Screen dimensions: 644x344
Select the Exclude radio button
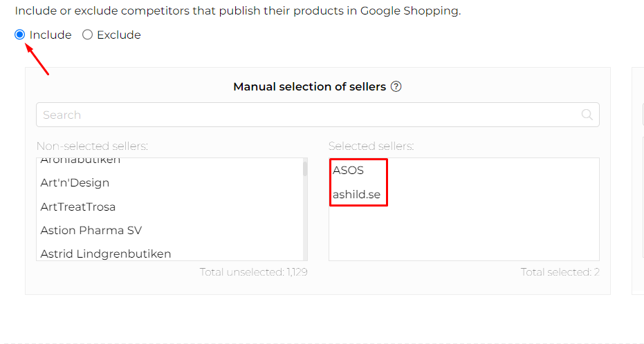(x=88, y=35)
